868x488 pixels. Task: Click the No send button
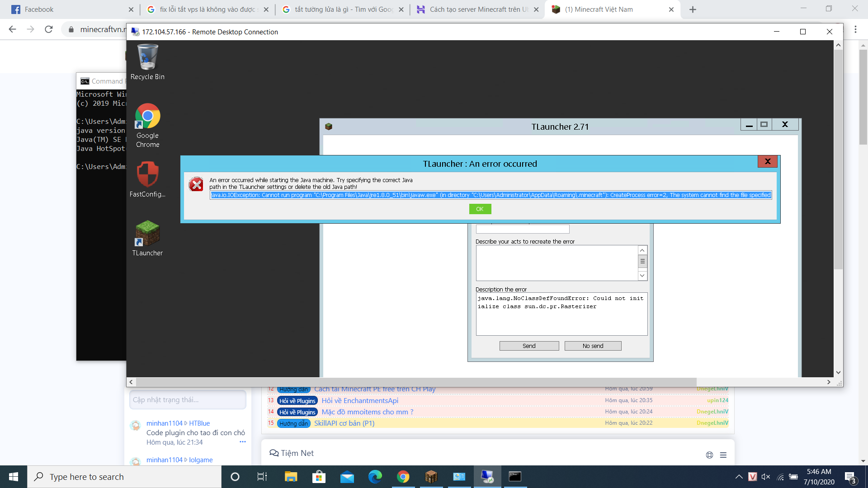tap(593, 346)
